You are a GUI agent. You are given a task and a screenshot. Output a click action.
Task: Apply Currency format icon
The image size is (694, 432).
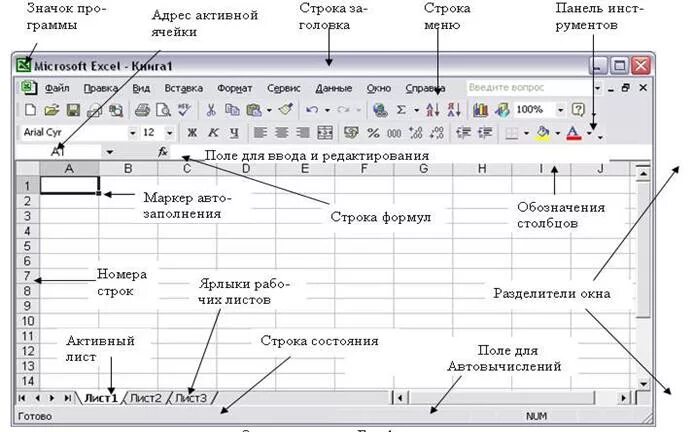(x=351, y=132)
